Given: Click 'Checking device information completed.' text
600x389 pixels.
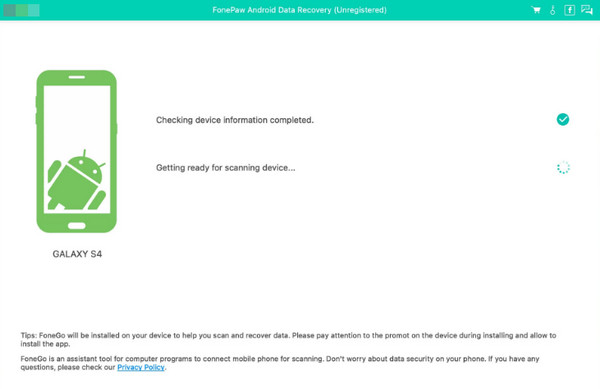Looking at the screenshot, I should [x=235, y=120].
